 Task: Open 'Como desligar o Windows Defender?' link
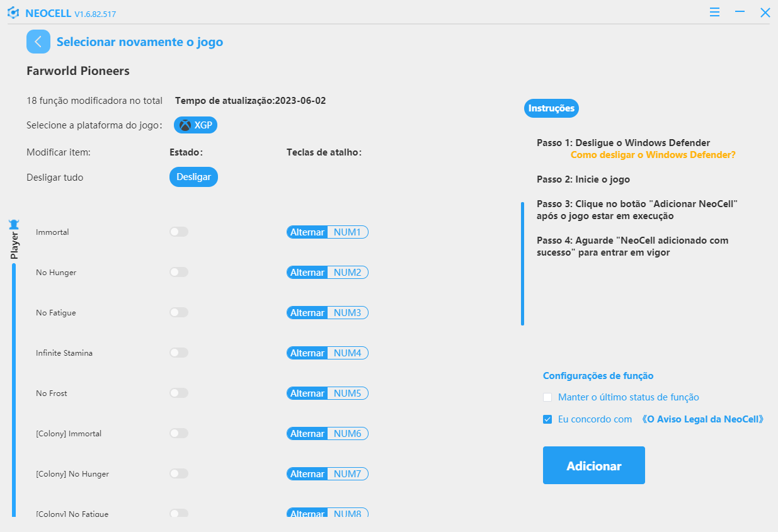tap(653, 154)
